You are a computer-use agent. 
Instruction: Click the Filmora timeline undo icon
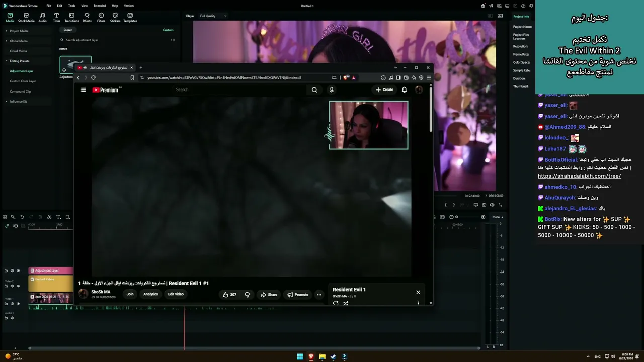click(x=22, y=217)
